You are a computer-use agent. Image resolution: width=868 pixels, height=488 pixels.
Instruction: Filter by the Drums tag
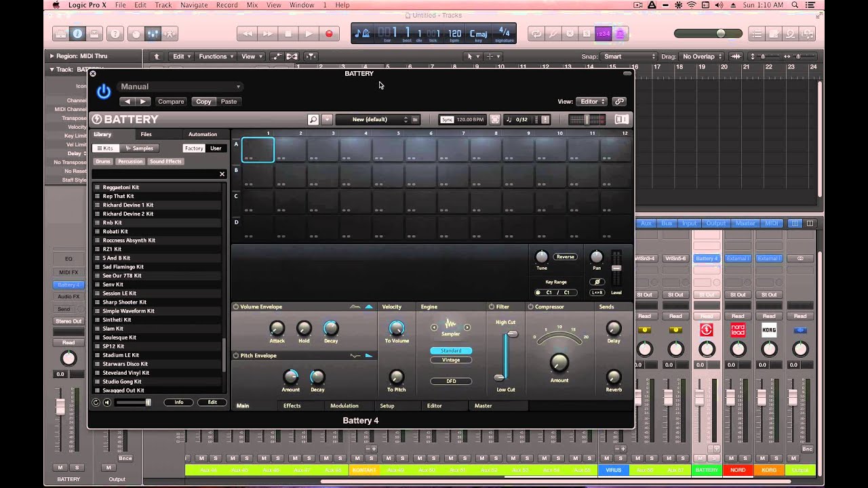[x=103, y=161]
